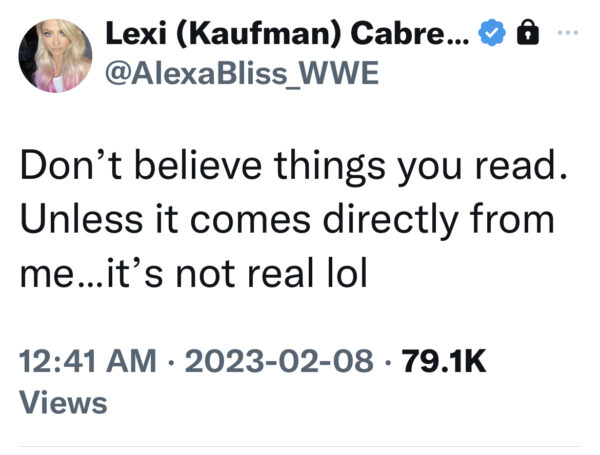Open the Lexi (Kaufman) Cabre... display name
This screenshot has width=600, height=455.
click(287, 34)
